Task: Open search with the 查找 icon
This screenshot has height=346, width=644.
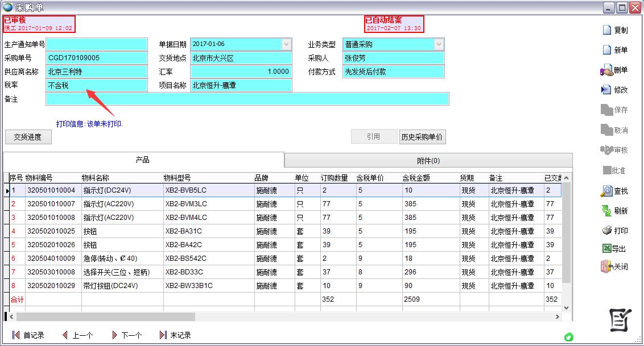Action: 606,191
